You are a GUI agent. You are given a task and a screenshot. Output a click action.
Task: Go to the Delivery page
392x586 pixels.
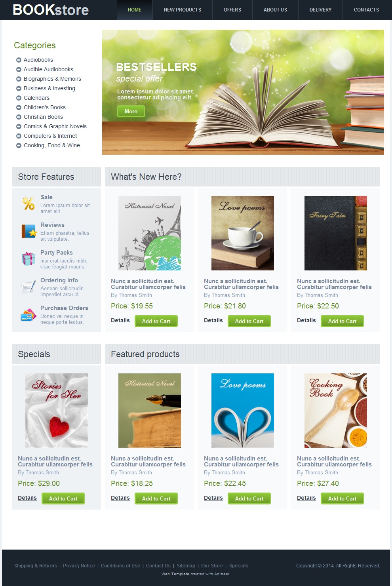coord(320,10)
